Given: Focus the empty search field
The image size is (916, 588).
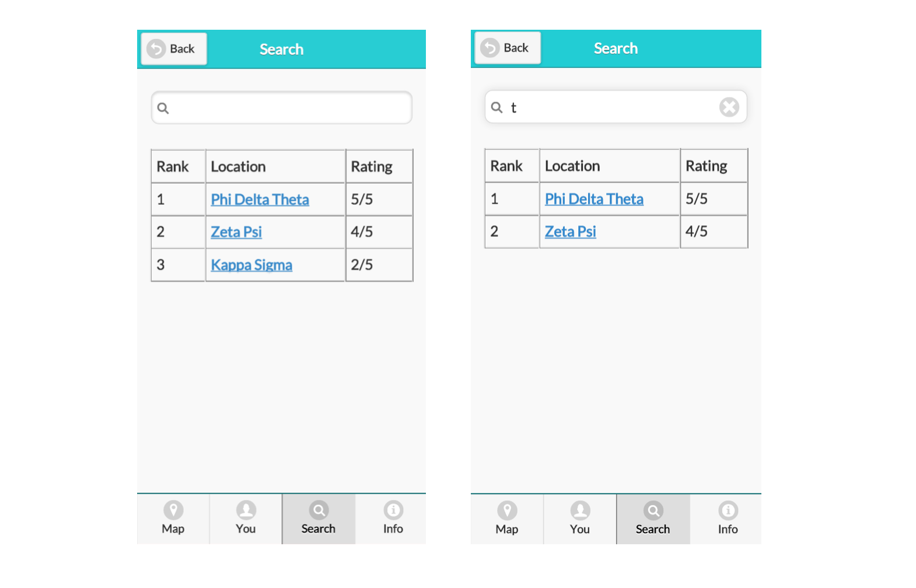Looking at the screenshot, I should click(282, 108).
